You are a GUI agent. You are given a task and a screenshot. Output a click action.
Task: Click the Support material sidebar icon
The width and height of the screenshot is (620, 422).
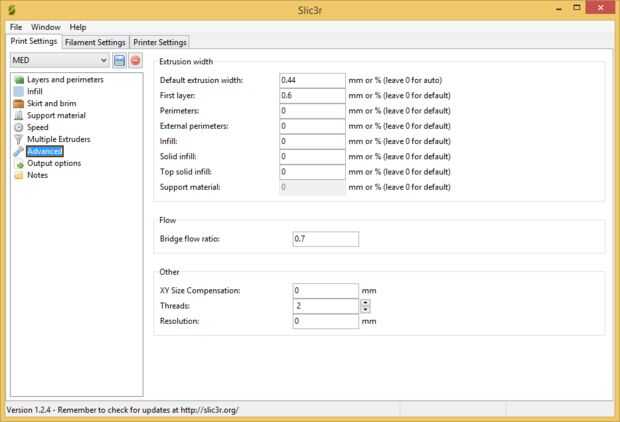(19, 115)
